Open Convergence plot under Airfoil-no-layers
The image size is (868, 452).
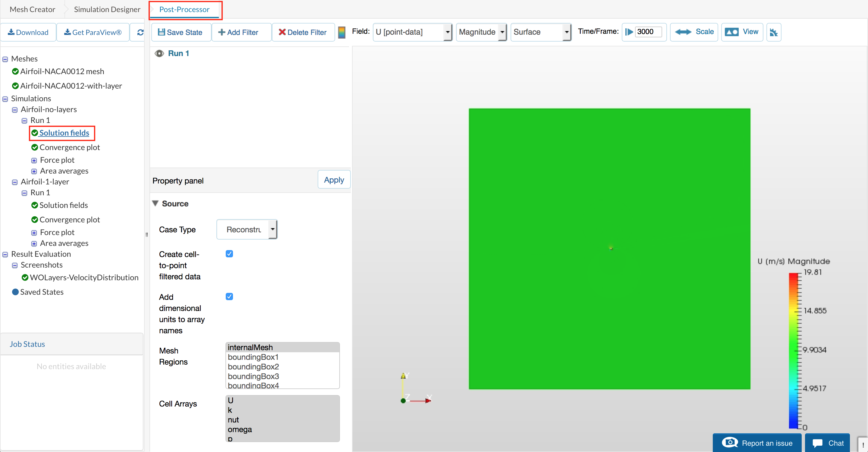point(69,148)
